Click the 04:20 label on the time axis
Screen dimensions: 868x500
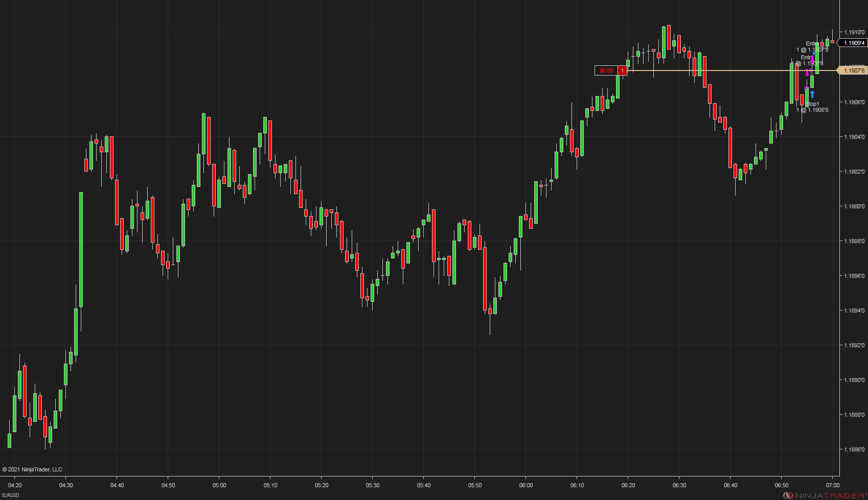click(x=14, y=485)
